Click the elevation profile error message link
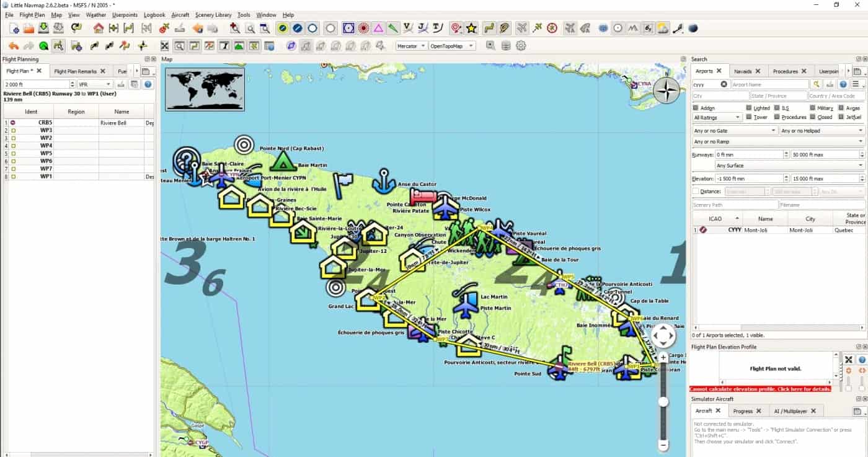This screenshot has height=457, width=868. coord(760,389)
